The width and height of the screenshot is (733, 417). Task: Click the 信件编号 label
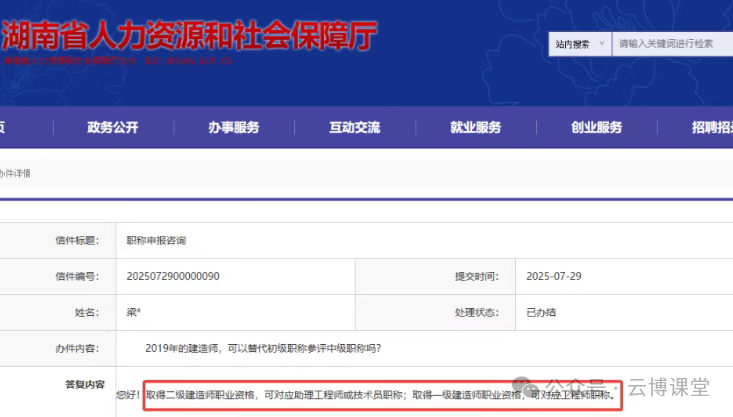[x=77, y=276]
